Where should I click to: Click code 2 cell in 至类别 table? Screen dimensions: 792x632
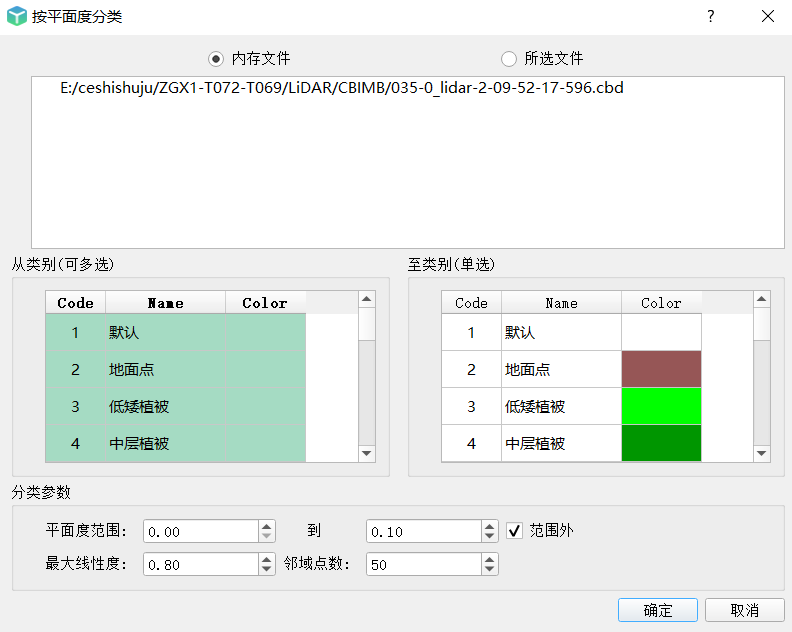point(471,369)
